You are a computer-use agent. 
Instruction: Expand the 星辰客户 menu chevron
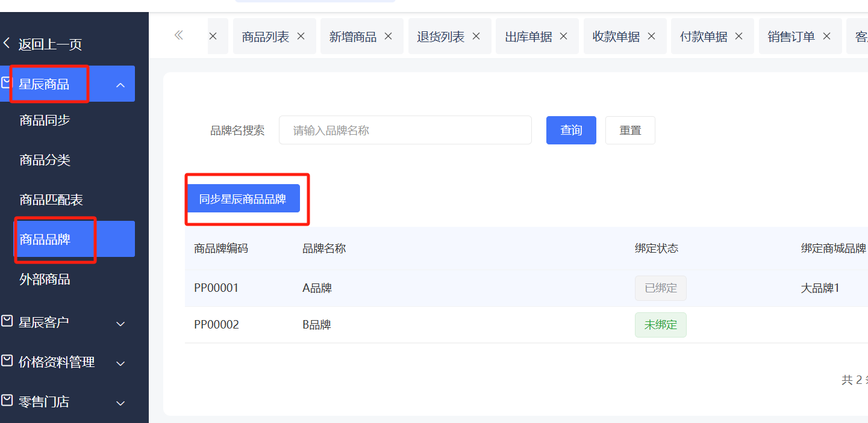click(120, 324)
